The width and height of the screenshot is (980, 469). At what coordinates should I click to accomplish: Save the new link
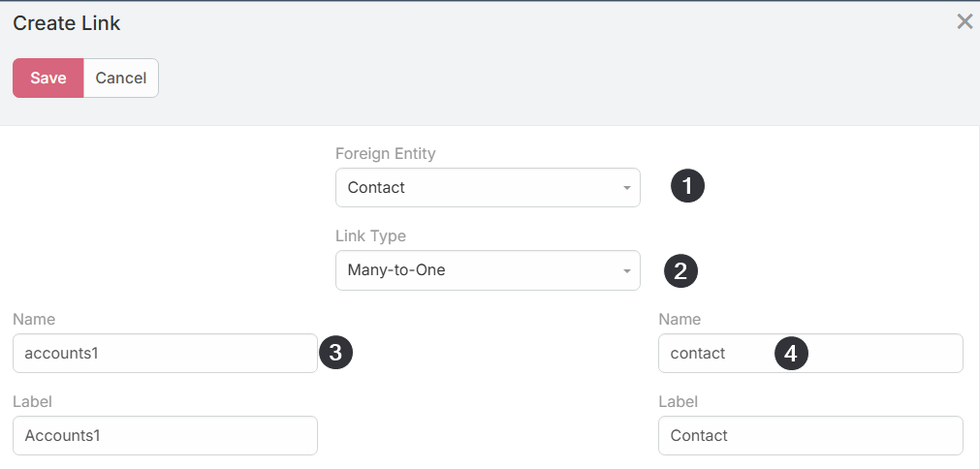click(x=48, y=78)
